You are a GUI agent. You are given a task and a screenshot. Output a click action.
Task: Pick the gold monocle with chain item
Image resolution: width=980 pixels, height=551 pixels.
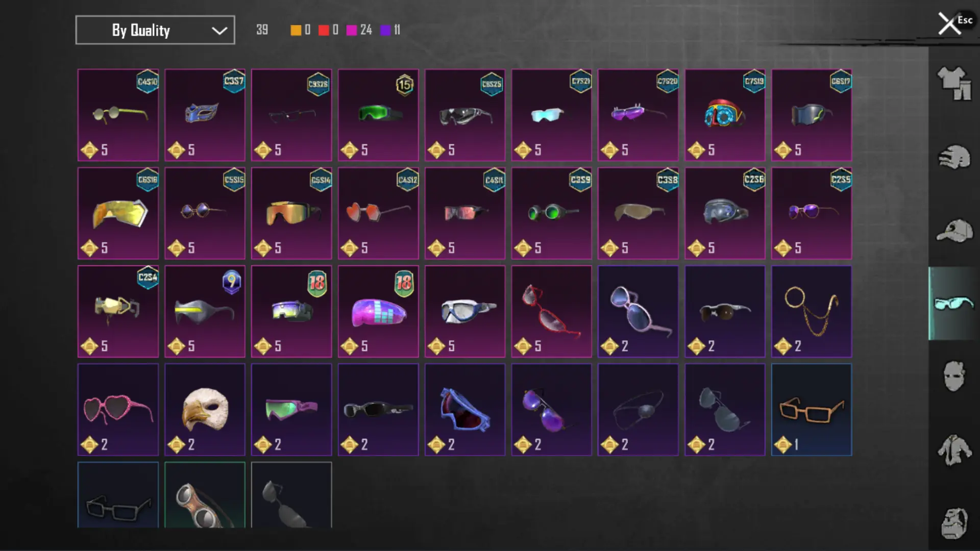812,311
